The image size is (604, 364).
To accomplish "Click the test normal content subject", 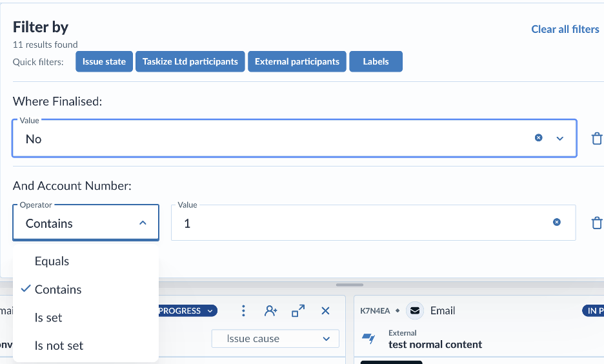I will [435, 344].
